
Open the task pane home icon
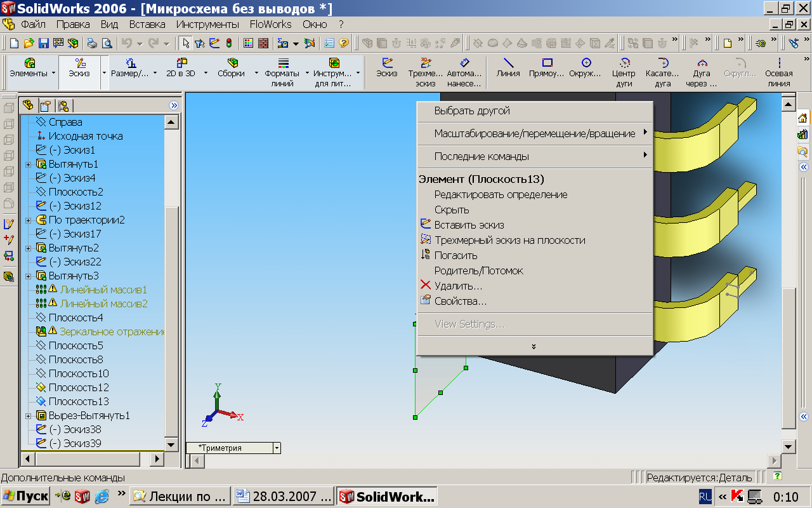click(803, 118)
